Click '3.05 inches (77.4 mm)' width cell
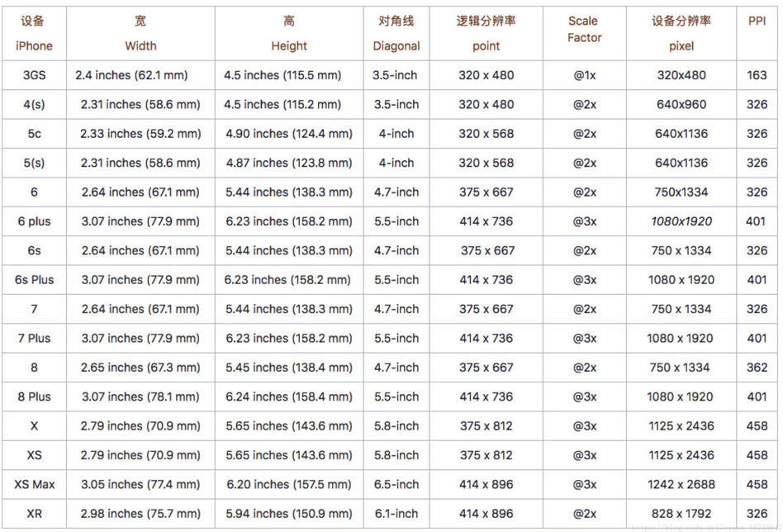 pyautogui.click(x=140, y=485)
